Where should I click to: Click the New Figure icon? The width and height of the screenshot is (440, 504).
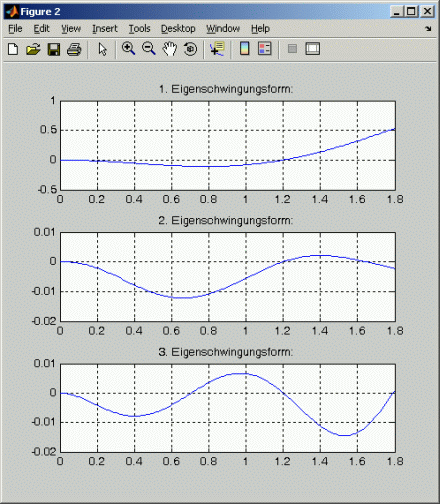click(13, 49)
